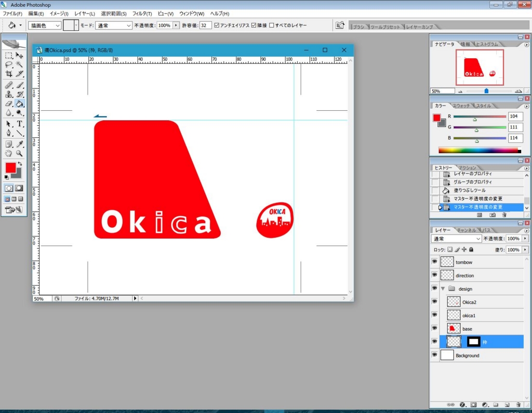Select the Move tool
This screenshot has width=532, height=413.
point(19,55)
